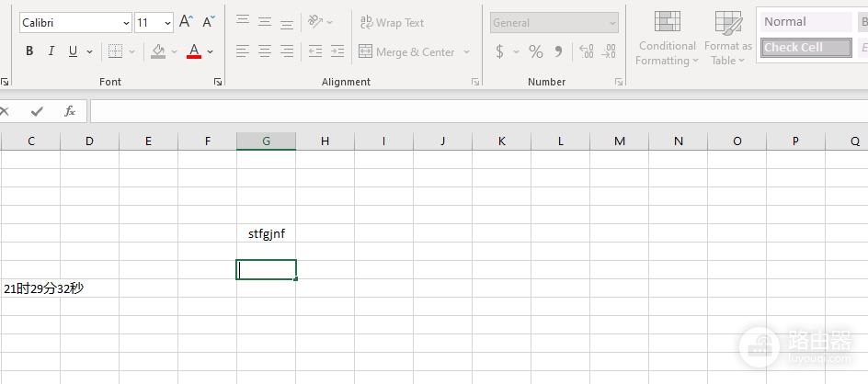Increase font size with large A icon
Image resolution: width=868 pixels, height=384 pixels.
coord(186,22)
